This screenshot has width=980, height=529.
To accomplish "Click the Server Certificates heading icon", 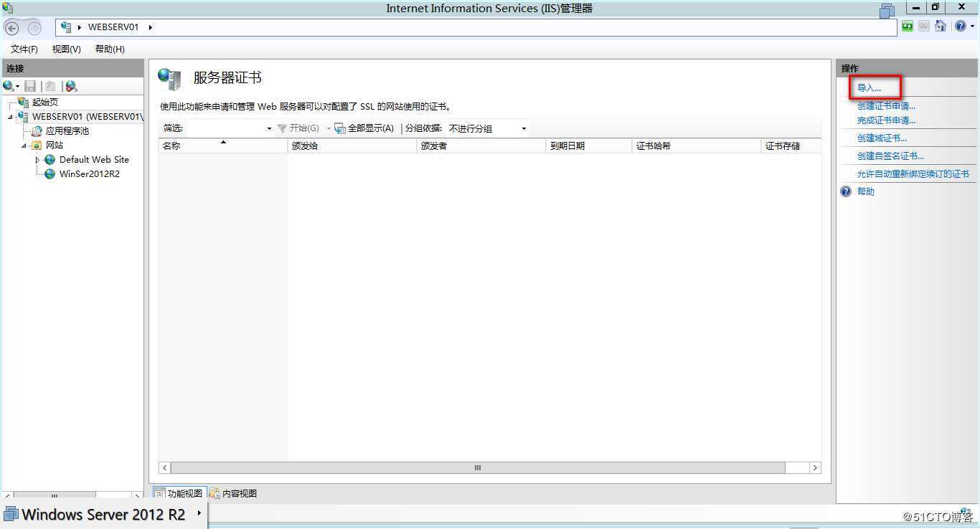I will click(x=169, y=79).
